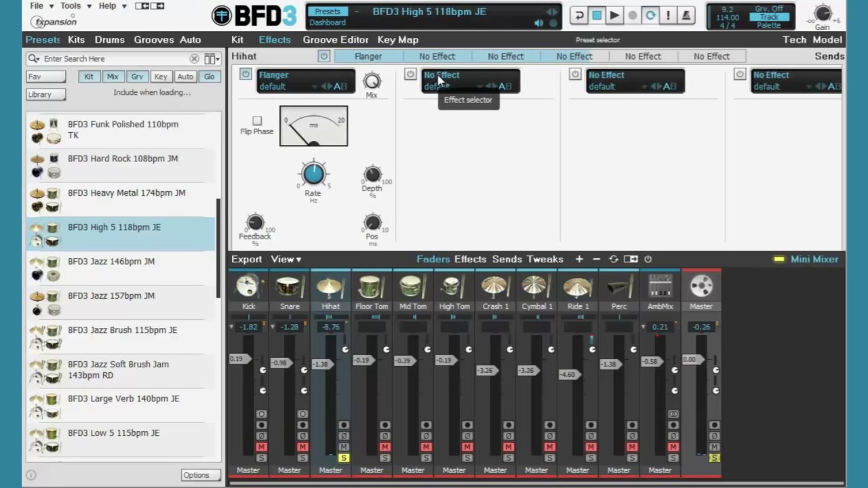Unsolo the Hihat channel

coord(344,458)
